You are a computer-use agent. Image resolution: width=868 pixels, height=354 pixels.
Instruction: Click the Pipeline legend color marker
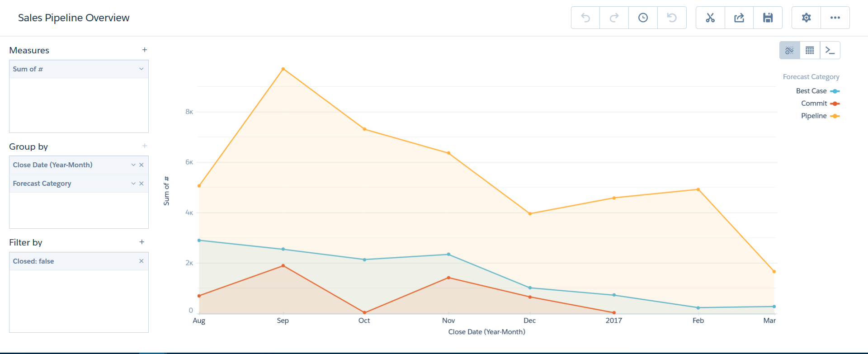(x=835, y=116)
